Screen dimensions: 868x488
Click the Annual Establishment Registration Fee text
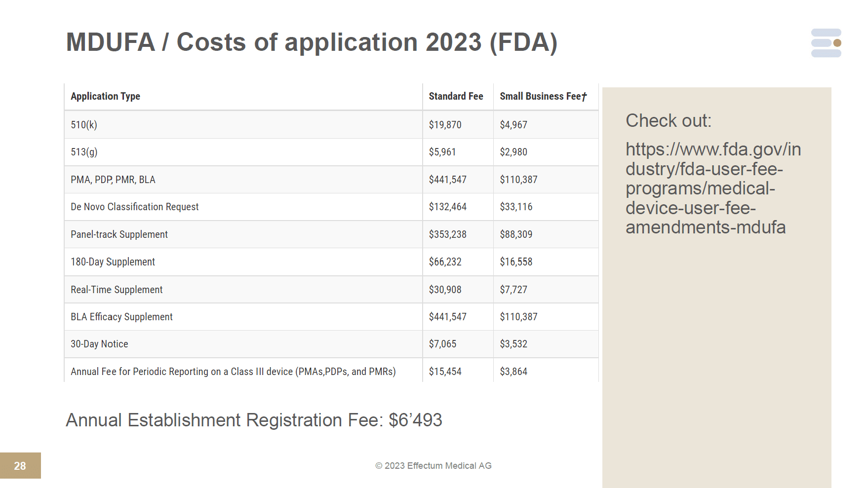pyautogui.click(x=254, y=420)
